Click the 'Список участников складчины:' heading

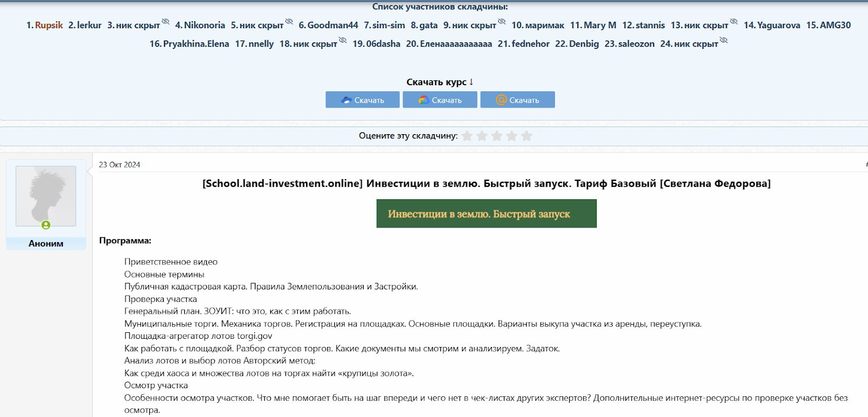coord(440,7)
